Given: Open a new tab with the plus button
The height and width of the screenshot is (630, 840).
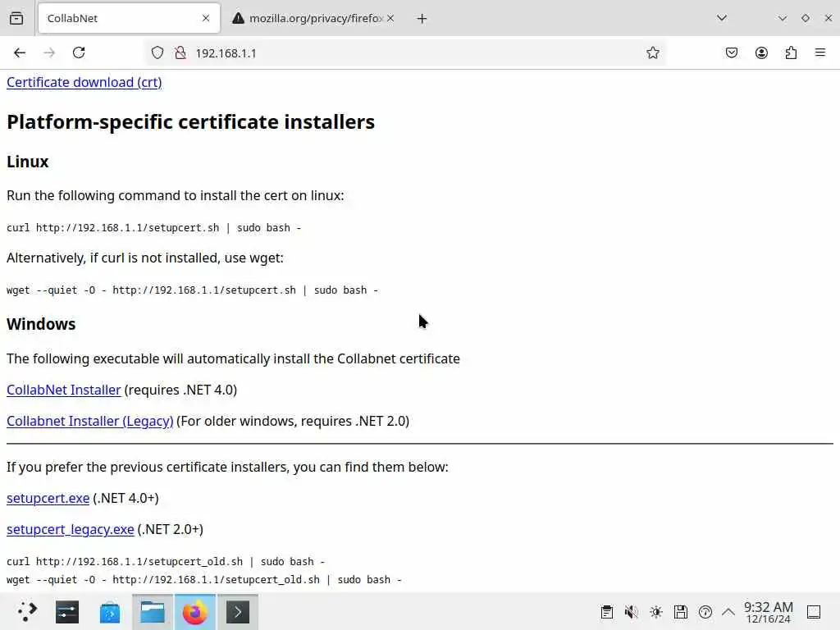Looking at the screenshot, I should [x=422, y=19].
